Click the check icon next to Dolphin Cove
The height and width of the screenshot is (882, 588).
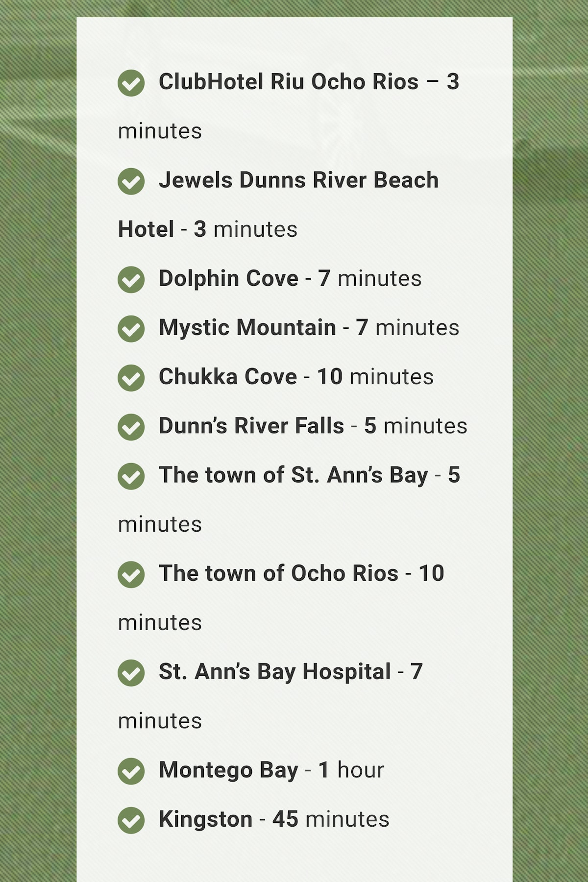[131, 280]
